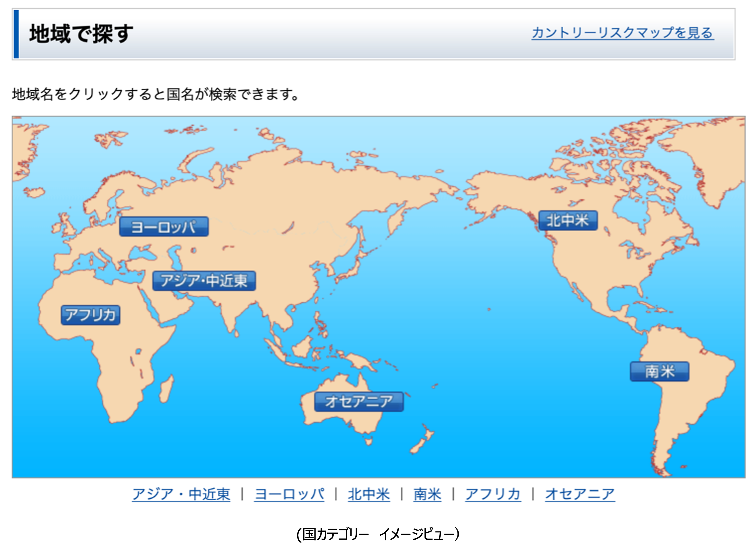Open the アフリカ text link below map
Image resolution: width=756 pixels, height=552 pixels.
click(493, 494)
